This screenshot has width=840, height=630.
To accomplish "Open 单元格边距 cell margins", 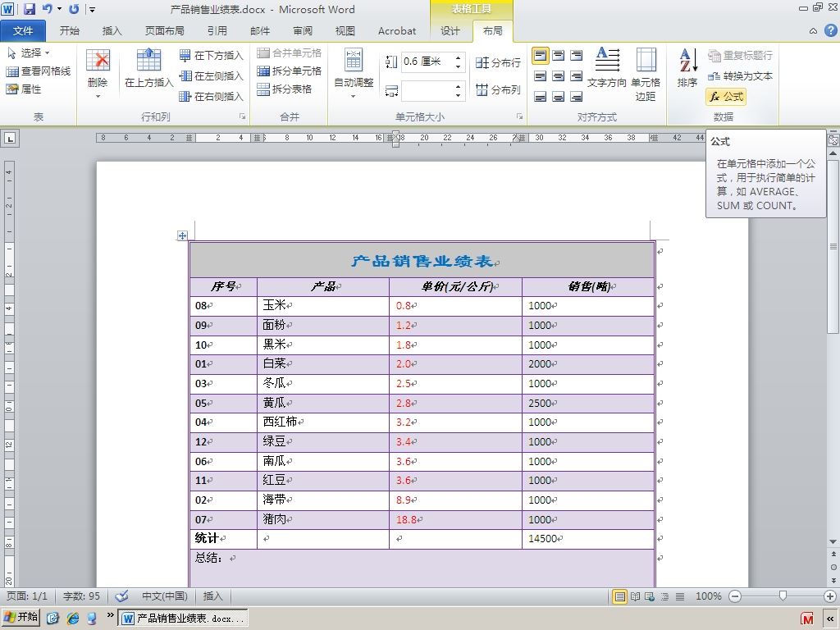I will [x=646, y=74].
